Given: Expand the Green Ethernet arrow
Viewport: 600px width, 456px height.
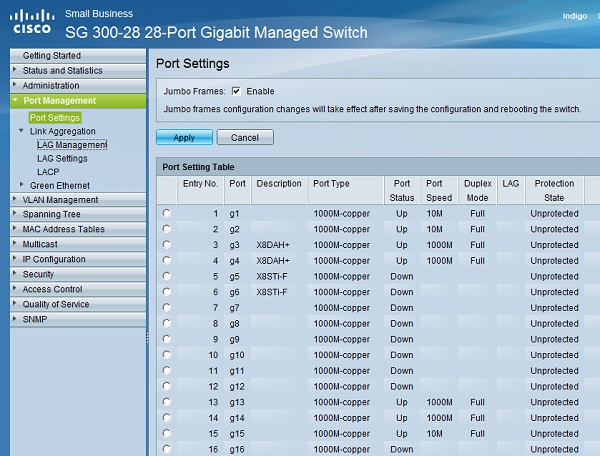Looking at the screenshot, I should point(21,184).
